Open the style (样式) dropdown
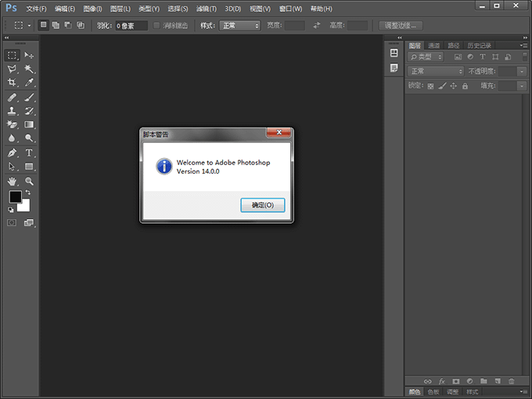 click(240, 26)
